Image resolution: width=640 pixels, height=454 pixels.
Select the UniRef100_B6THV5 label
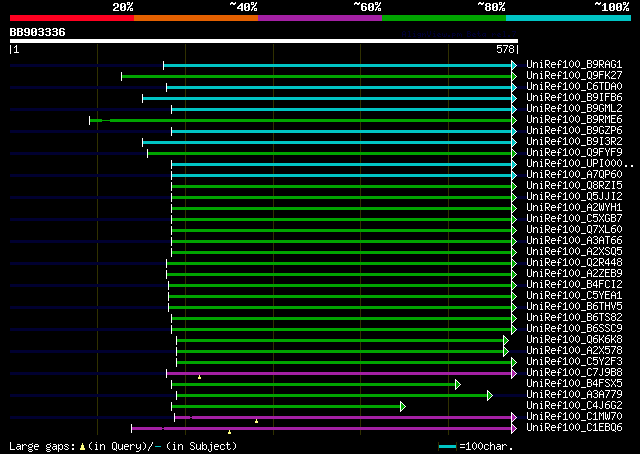574,307
